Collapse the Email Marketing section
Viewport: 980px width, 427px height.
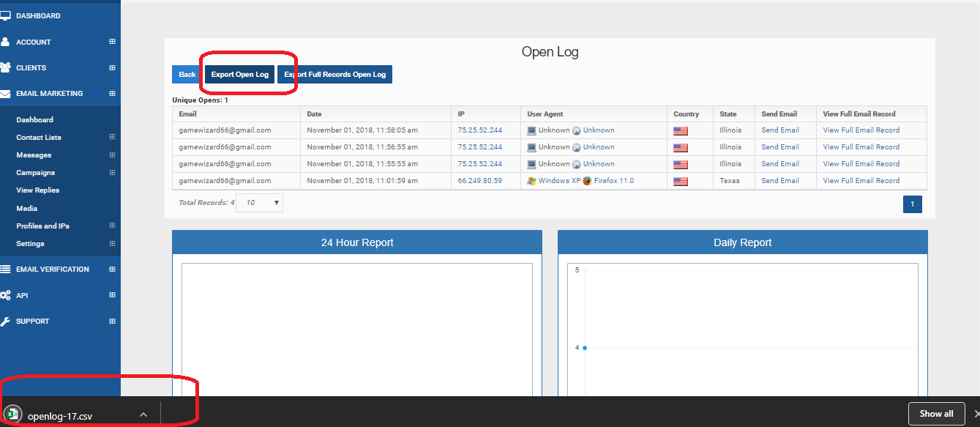click(x=112, y=94)
